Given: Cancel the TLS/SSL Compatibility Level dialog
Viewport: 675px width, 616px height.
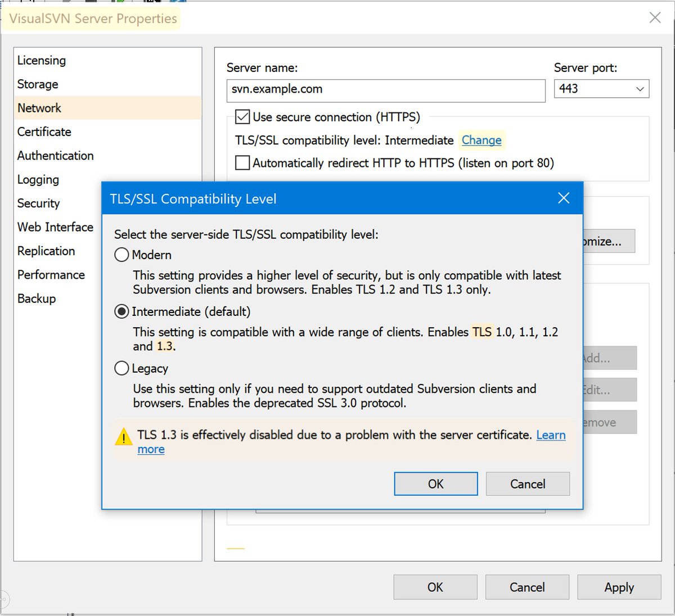Looking at the screenshot, I should click(x=528, y=484).
